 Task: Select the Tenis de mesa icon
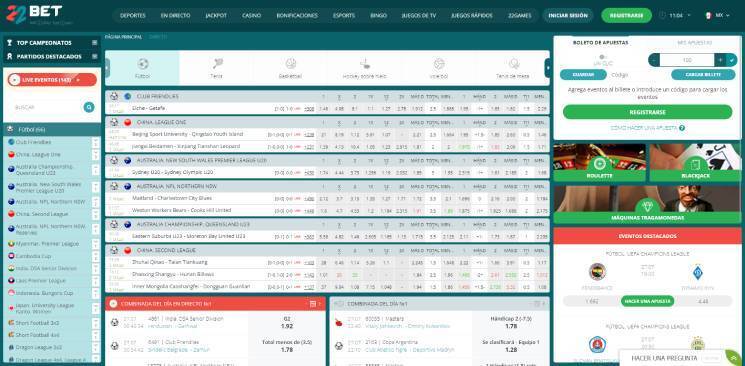pyautogui.click(x=514, y=64)
